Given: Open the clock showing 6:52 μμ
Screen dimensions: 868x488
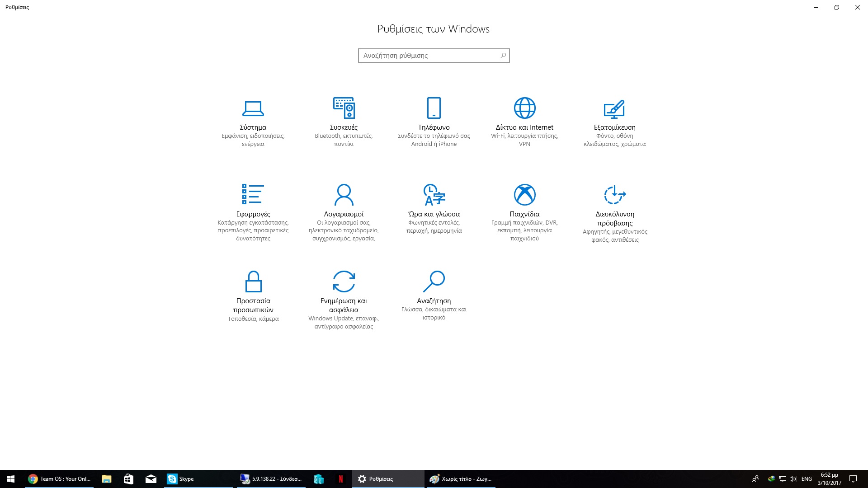Looking at the screenshot, I should (830, 479).
